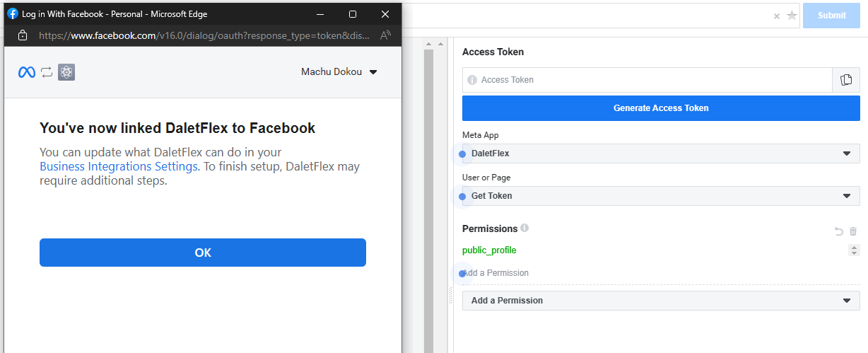Click the Meta logo icon
868x353 pixels.
27,72
